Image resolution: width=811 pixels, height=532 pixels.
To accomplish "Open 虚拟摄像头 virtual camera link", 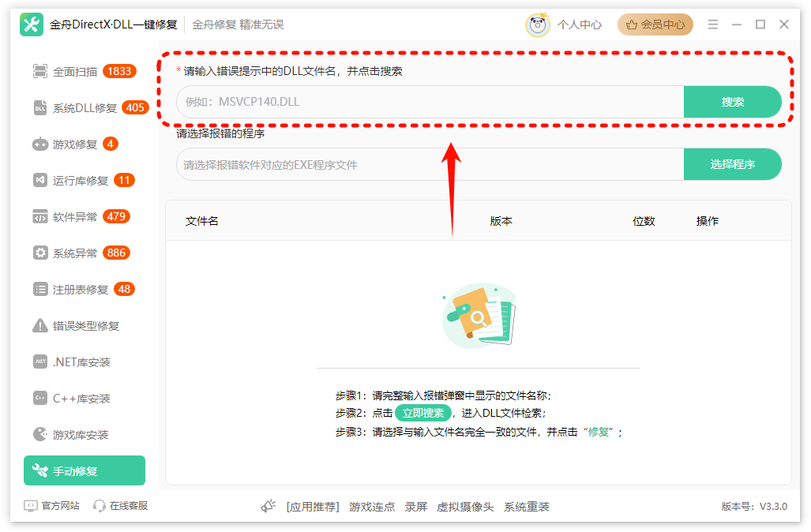I will coord(465,507).
